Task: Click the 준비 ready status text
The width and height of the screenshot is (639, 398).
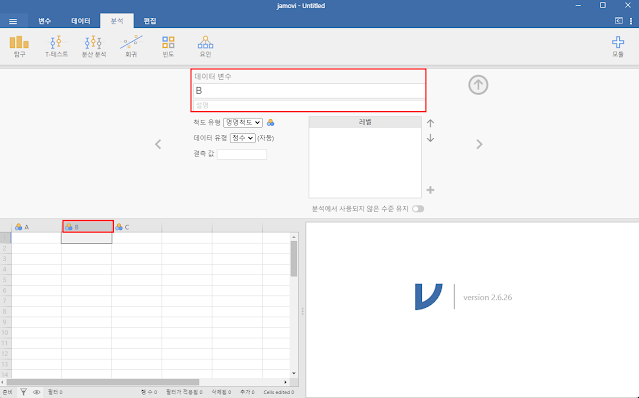Action: click(x=7, y=392)
